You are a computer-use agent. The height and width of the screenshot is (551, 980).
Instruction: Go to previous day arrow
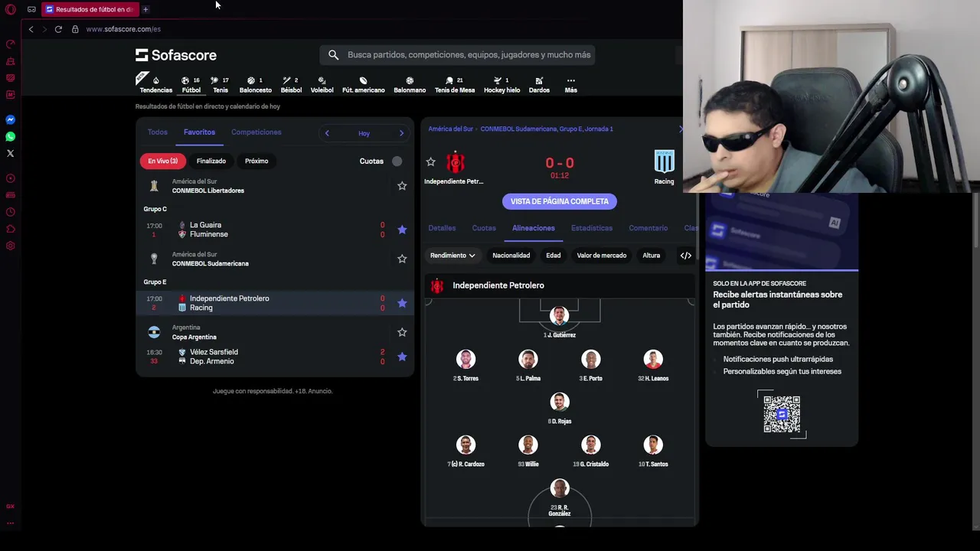327,133
